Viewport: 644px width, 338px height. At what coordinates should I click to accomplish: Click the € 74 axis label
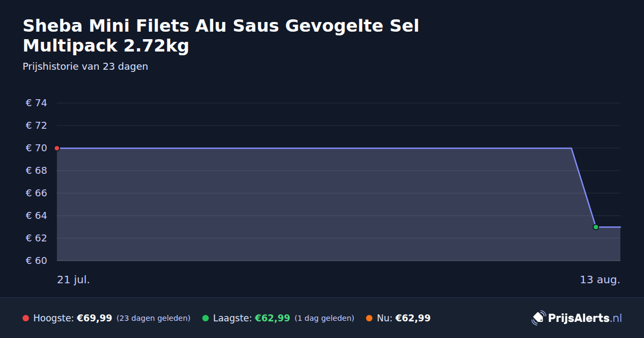coord(36,103)
